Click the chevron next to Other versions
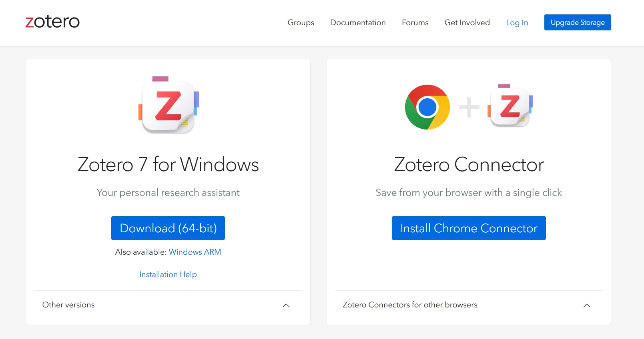The width and height of the screenshot is (644, 339). (x=286, y=305)
